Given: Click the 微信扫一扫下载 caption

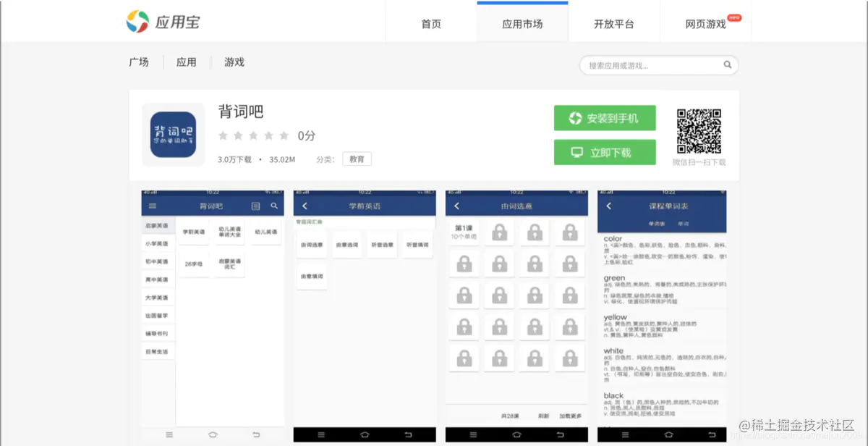Looking at the screenshot, I should pos(699,162).
